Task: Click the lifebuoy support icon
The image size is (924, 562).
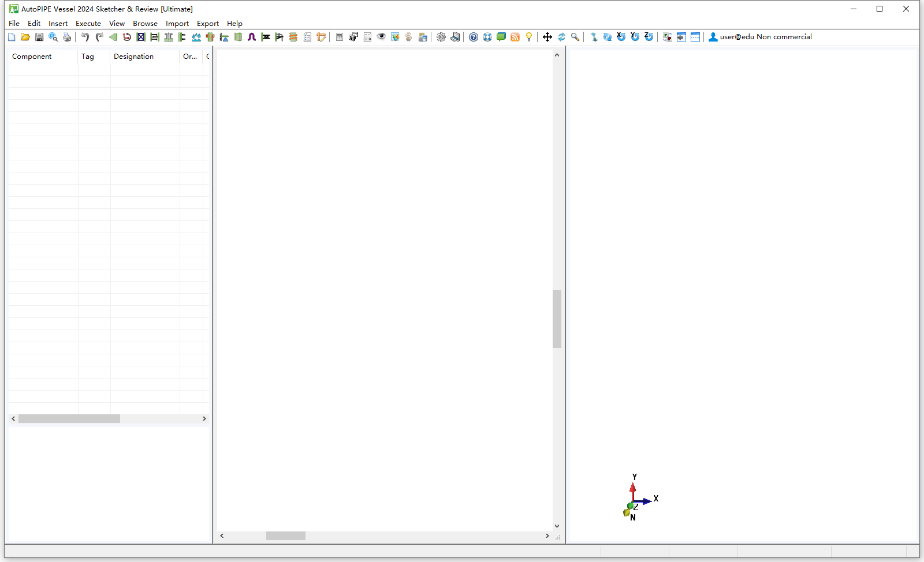Action: (487, 37)
